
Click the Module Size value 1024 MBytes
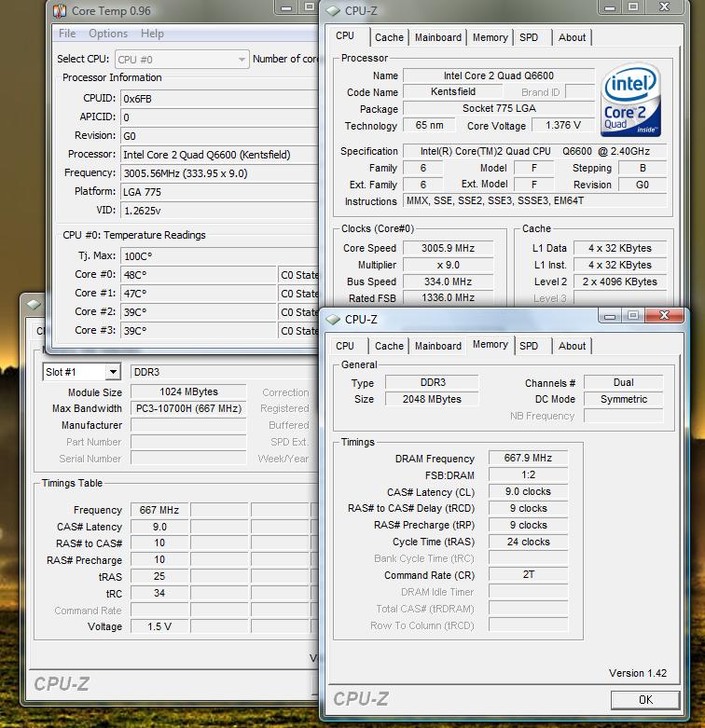[x=188, y=391]
